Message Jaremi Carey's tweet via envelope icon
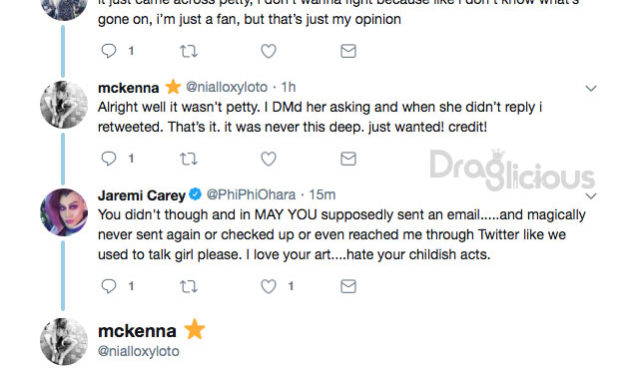The width and height of the screenshot is (638, 368). tap(348, 287)
